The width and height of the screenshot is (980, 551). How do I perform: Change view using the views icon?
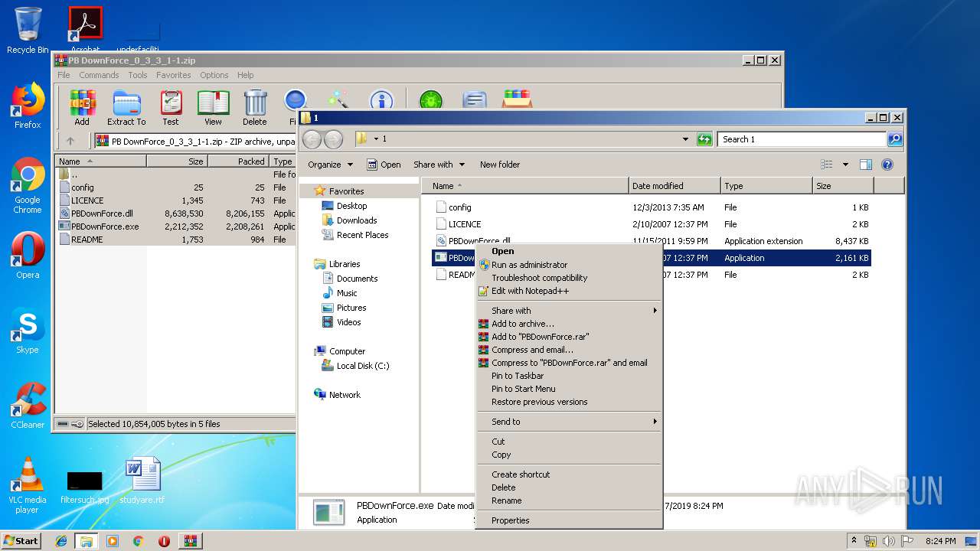point(827,165)
